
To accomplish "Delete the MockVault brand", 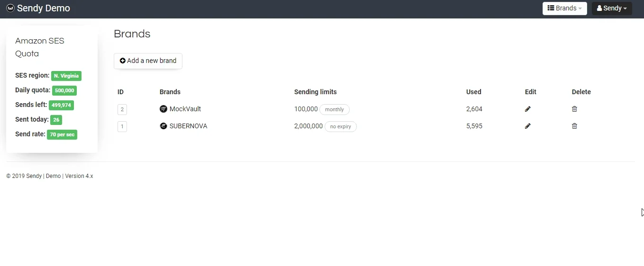I will point(574,109).
